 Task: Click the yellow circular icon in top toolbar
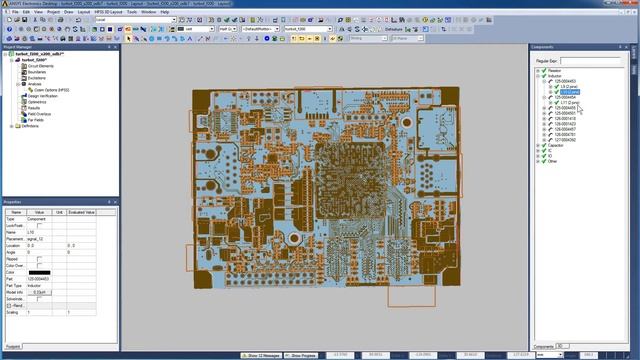pyautogui.click(x=425, y=20)
